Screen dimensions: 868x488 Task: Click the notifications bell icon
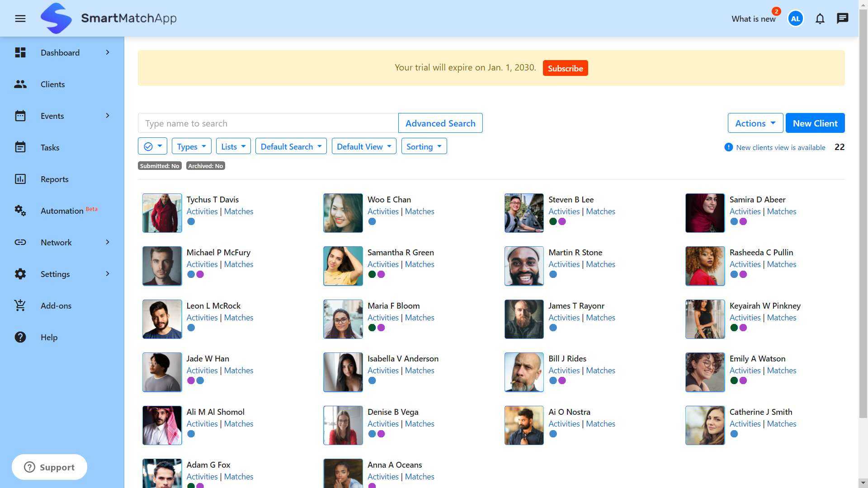[820, 19]
